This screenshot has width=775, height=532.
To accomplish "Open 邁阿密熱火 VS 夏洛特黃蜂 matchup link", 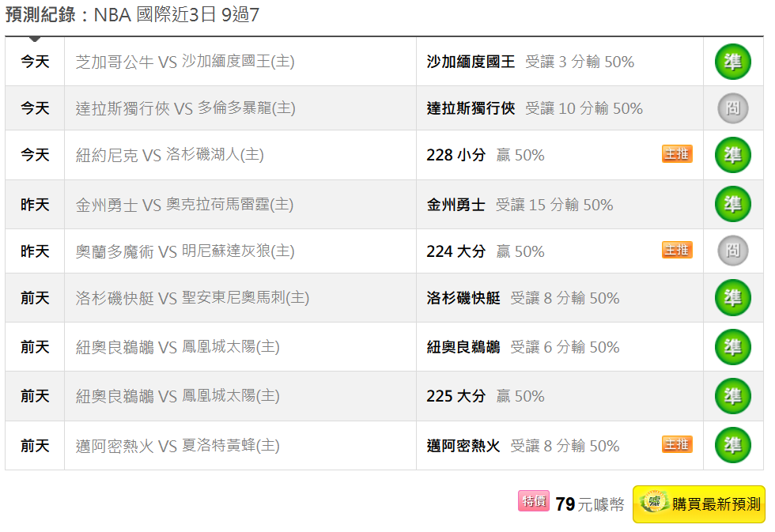I will pyautogui.click(x=177, y=446).
